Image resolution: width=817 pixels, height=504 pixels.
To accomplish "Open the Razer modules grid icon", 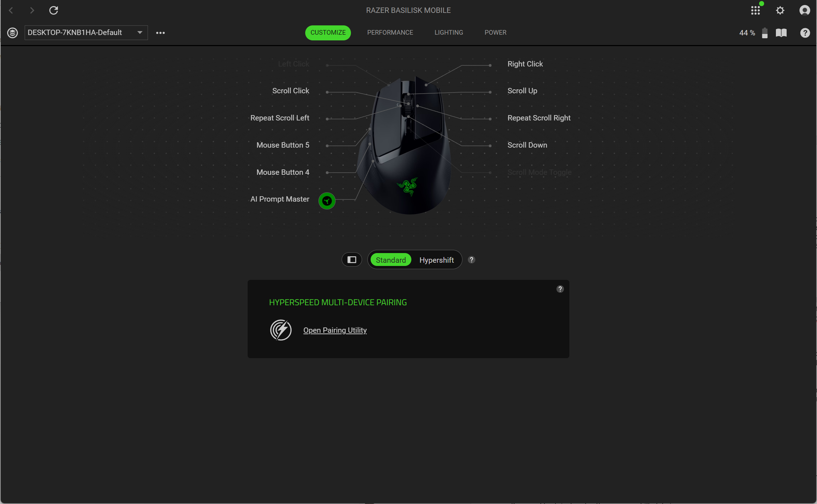I will click(x=755, y=10).
